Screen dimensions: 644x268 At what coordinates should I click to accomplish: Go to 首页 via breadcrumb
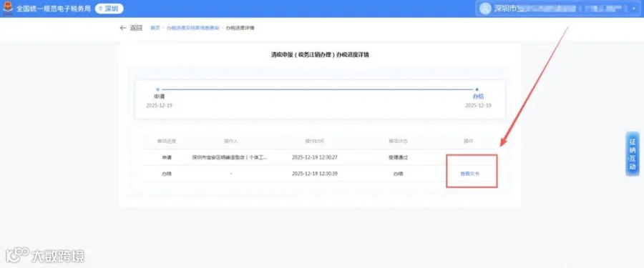coord(155,28)
